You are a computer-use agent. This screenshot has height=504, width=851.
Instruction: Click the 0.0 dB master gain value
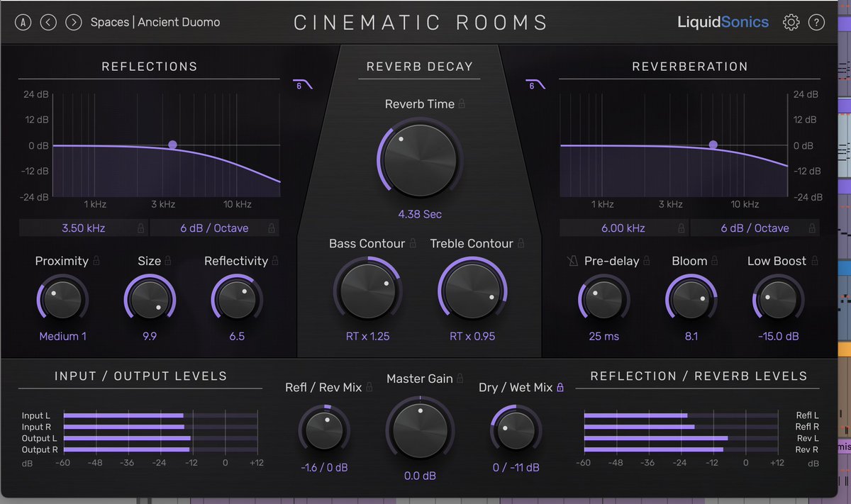tap(420, 476)
